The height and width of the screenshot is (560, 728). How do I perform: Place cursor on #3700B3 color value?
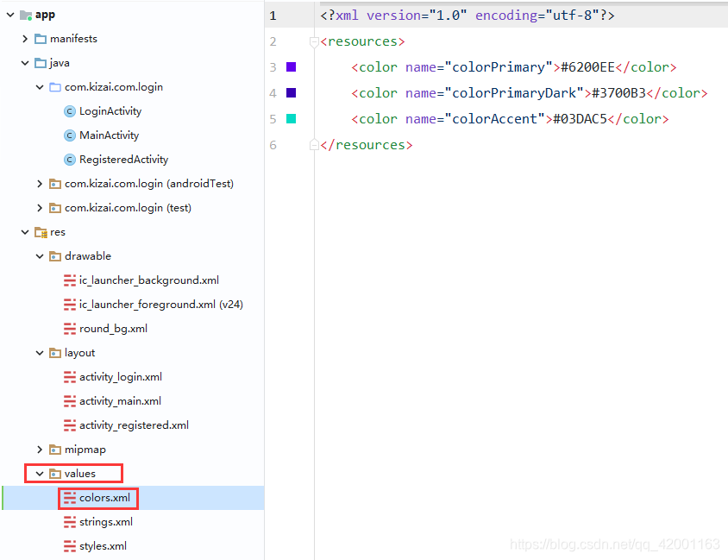[619, 93]
